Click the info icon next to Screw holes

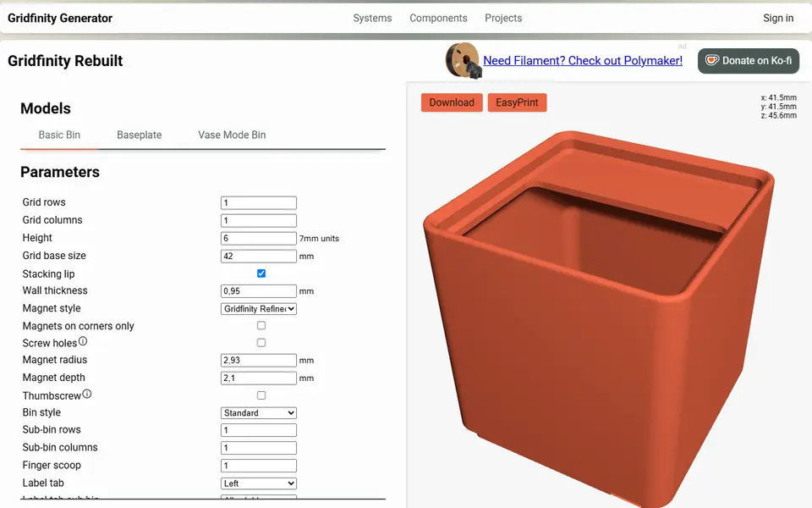click(83, 341)
